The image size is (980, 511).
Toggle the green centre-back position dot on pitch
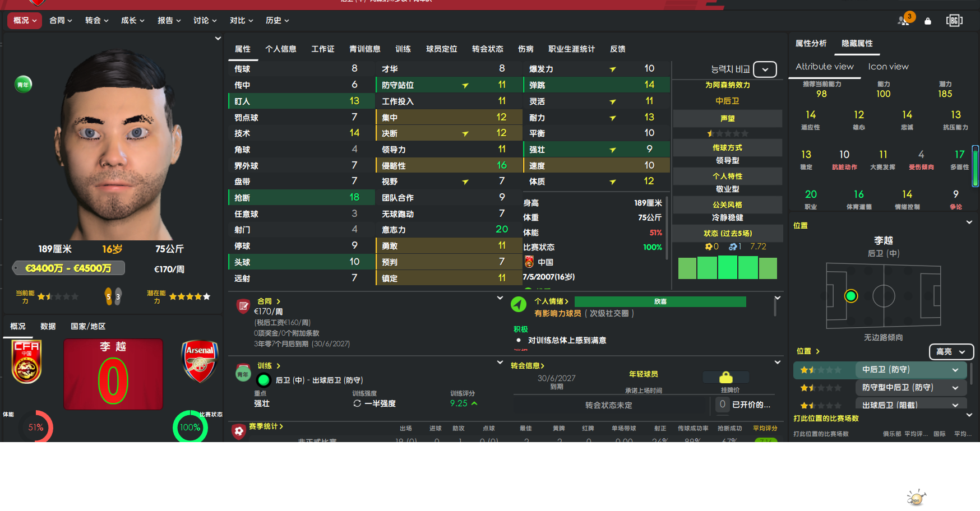tap(851, 296)
